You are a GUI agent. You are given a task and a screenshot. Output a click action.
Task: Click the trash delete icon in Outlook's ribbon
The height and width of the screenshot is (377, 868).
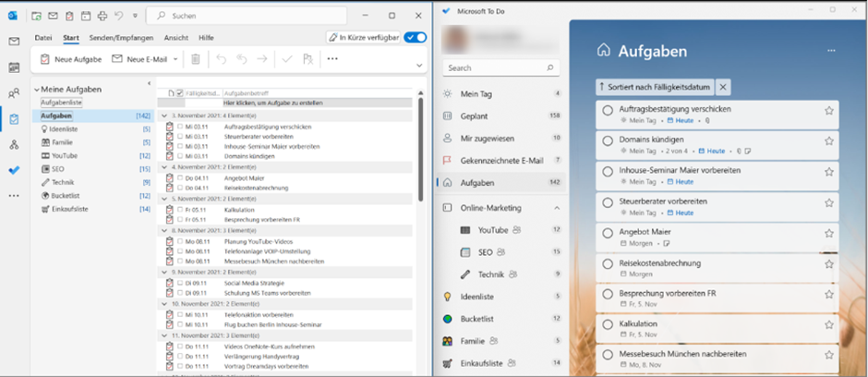[x=196, y=59]
